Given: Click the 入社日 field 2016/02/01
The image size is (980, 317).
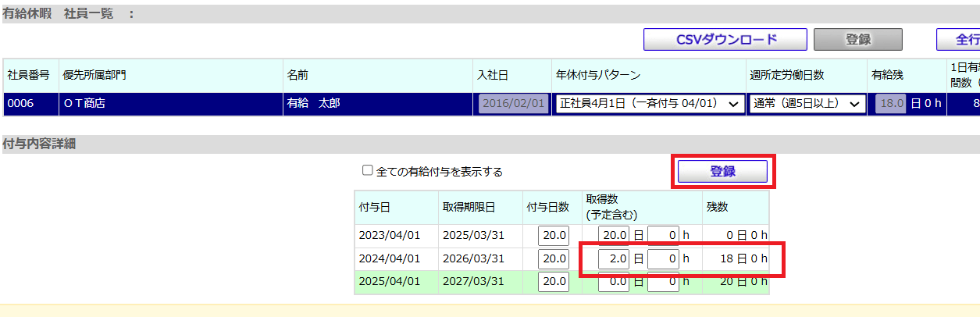Looking at the screenshot, I should tap(512, 104).
